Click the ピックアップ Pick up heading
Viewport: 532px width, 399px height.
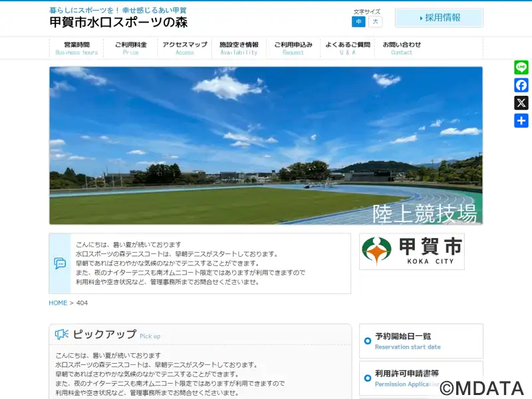(116, 334)
